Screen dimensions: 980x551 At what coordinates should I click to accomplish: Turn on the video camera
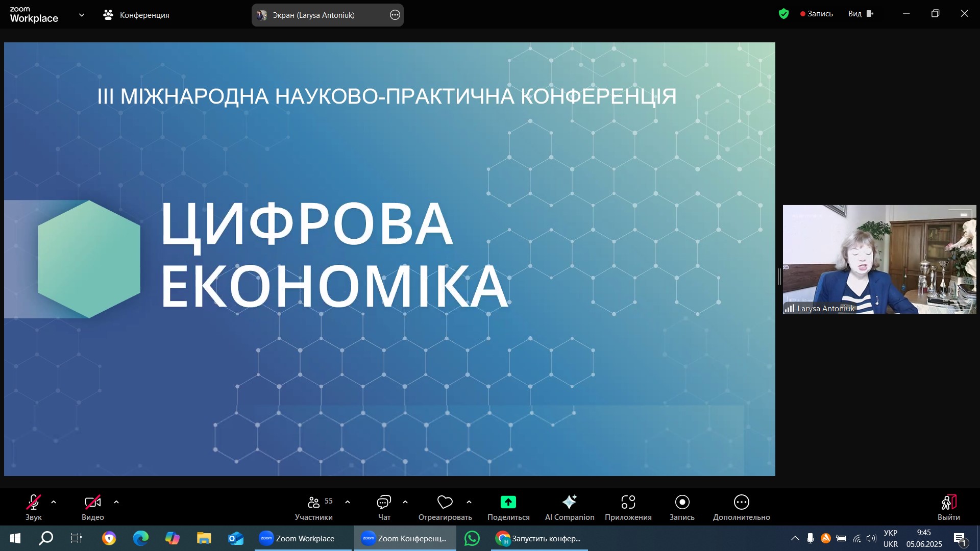click(x=92, y=503)
